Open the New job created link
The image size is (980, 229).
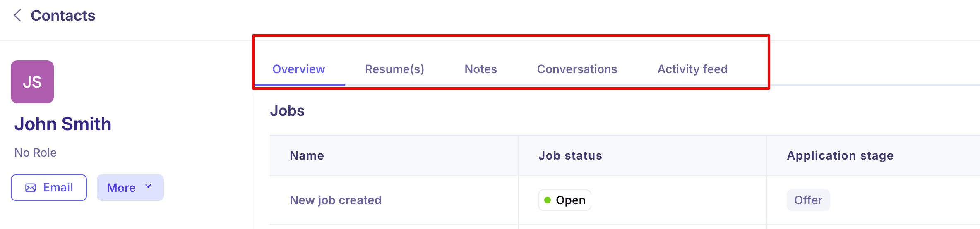pyautogui.click(x=336, y=200)
